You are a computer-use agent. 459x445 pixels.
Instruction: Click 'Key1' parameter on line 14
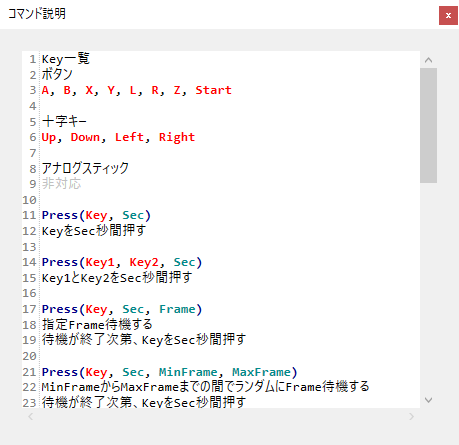pyautogui.click(x=100, y=262)
